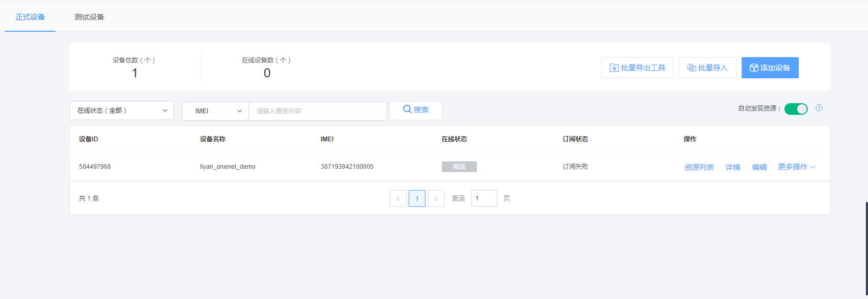Click the add device button
This screenshot has width=868, height=299.
770,68
